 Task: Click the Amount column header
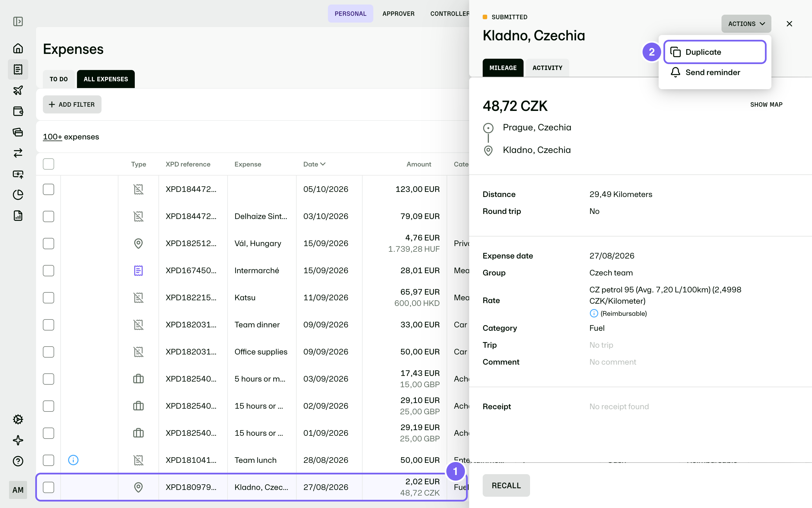pyautogui.click(x=419, y=164)
